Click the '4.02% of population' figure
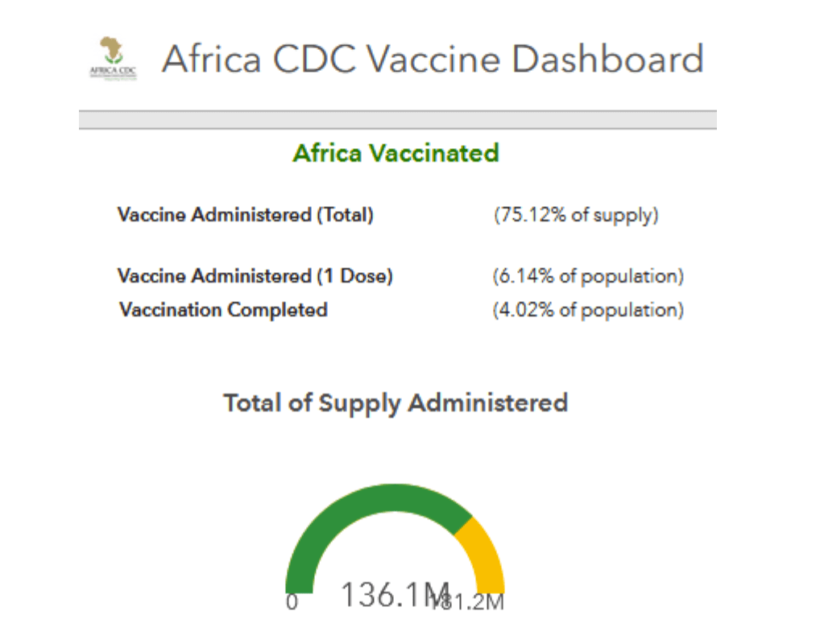820x644 pixels. point(588,310)
